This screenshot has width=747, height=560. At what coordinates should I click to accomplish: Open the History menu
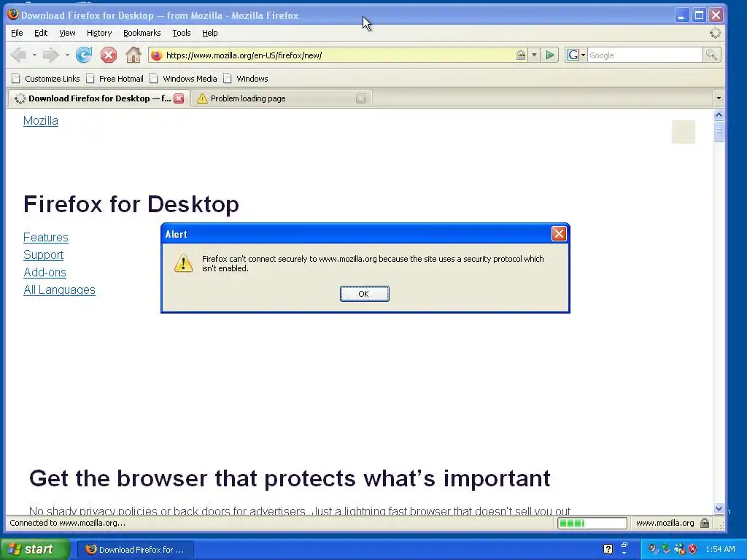(99, 33)
